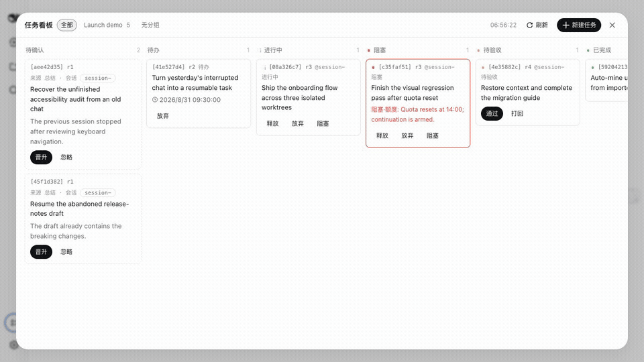The width and height of the screenshot is (644, 362).
Task: Select the 全部 filter tab
Action: point(66,25)
